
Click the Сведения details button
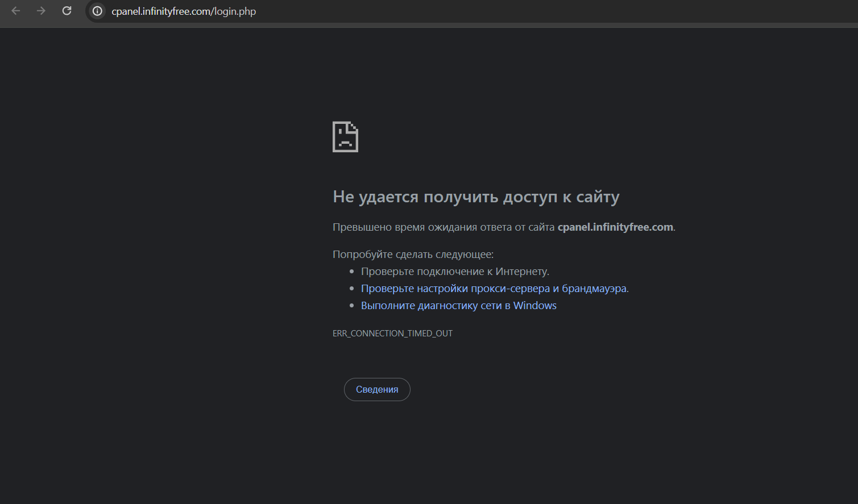pyautogui.click(x=377, y=389)
